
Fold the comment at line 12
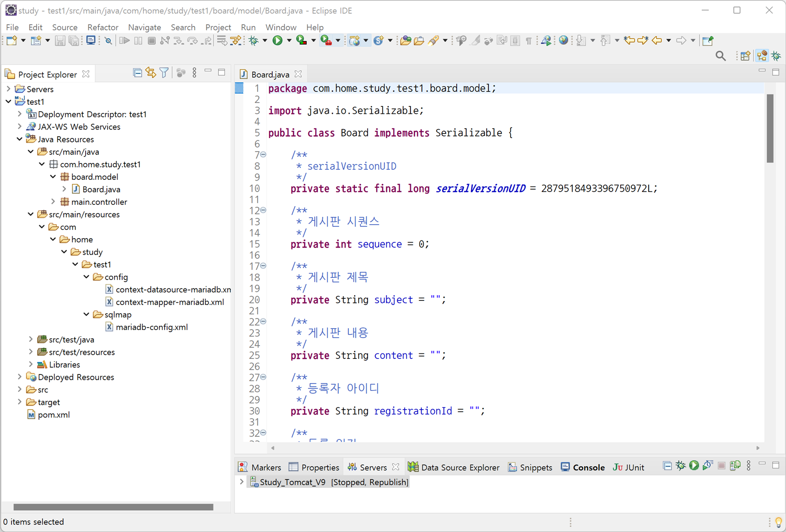point(263,210)
